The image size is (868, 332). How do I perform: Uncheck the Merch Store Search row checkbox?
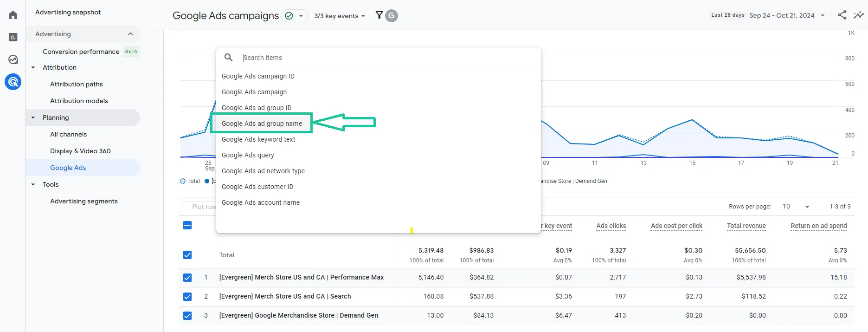(187, 297)
